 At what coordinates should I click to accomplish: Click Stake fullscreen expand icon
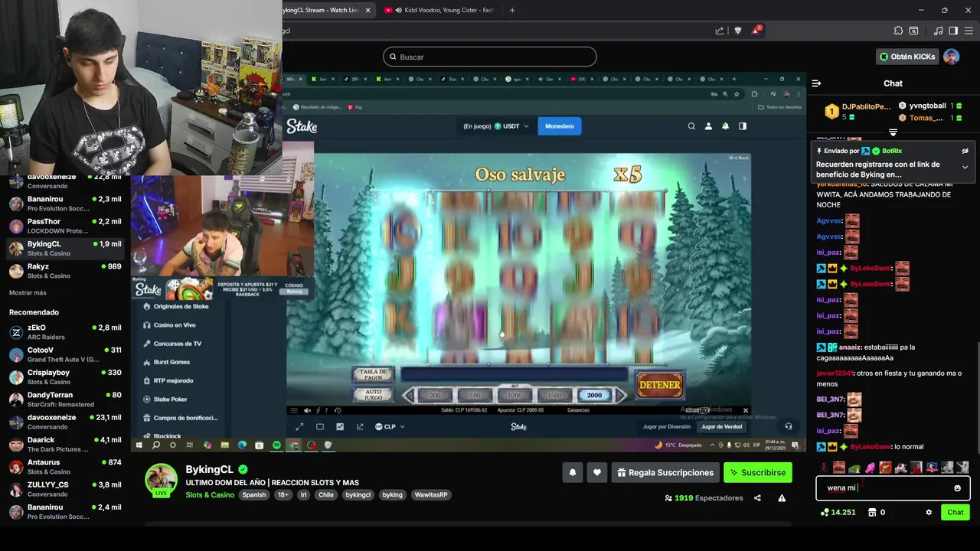299,426
